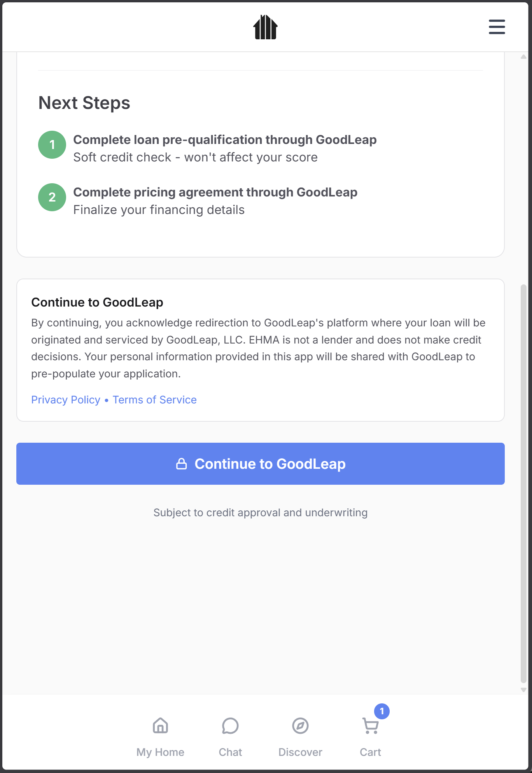Click the scrollbar up arrow

pyautogui.click(x=523, y=57)
